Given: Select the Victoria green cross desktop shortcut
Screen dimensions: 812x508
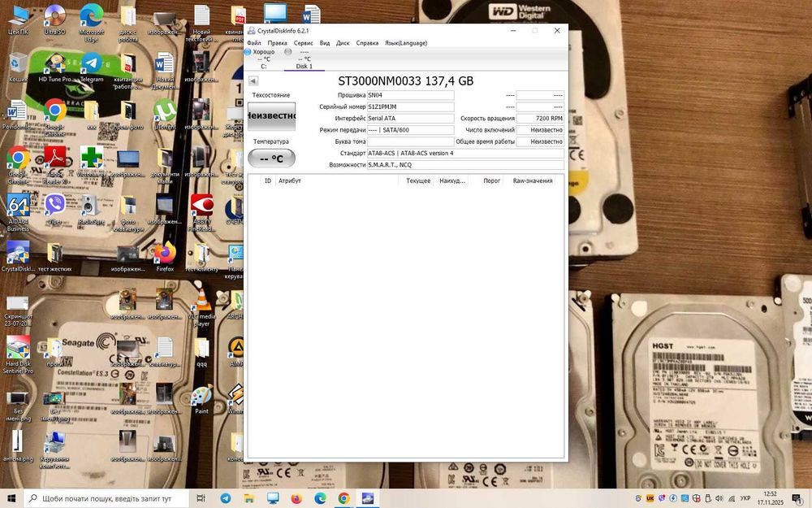Looking at the screenshot, I should (x=92, y=163).
